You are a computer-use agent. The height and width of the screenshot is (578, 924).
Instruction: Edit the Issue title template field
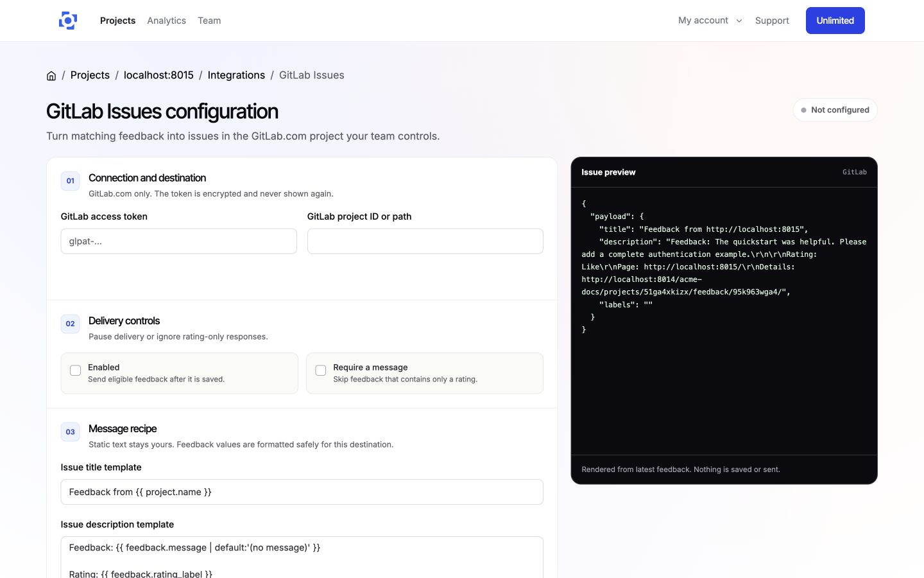(302, 492)
